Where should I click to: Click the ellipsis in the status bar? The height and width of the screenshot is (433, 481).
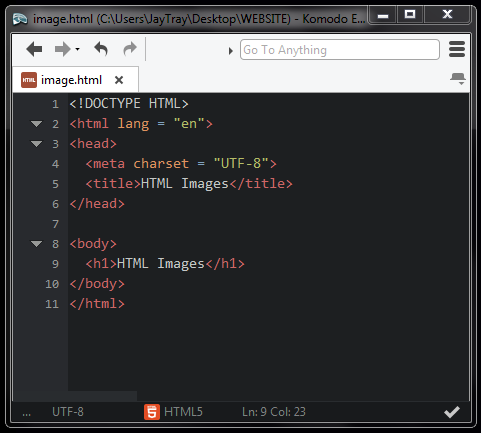pos(26,414)
